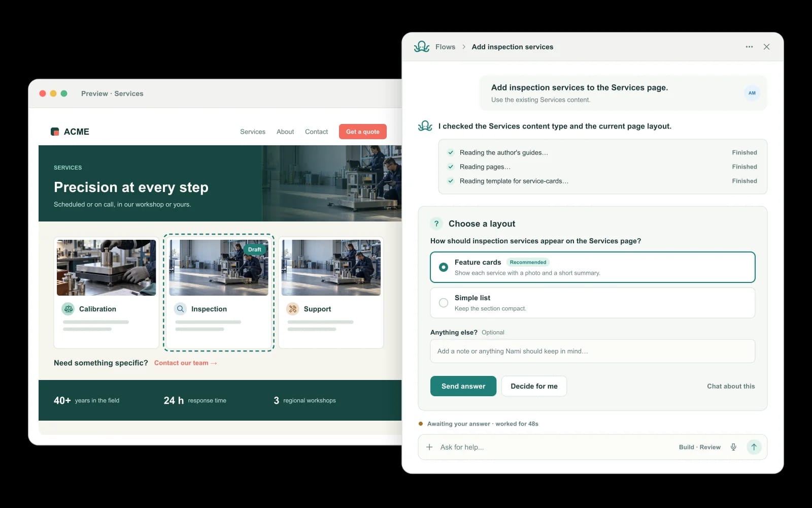The width and height of the screenshot is (812, 508).
Task: Click the Recommended badge
Action: pos(528,262)
